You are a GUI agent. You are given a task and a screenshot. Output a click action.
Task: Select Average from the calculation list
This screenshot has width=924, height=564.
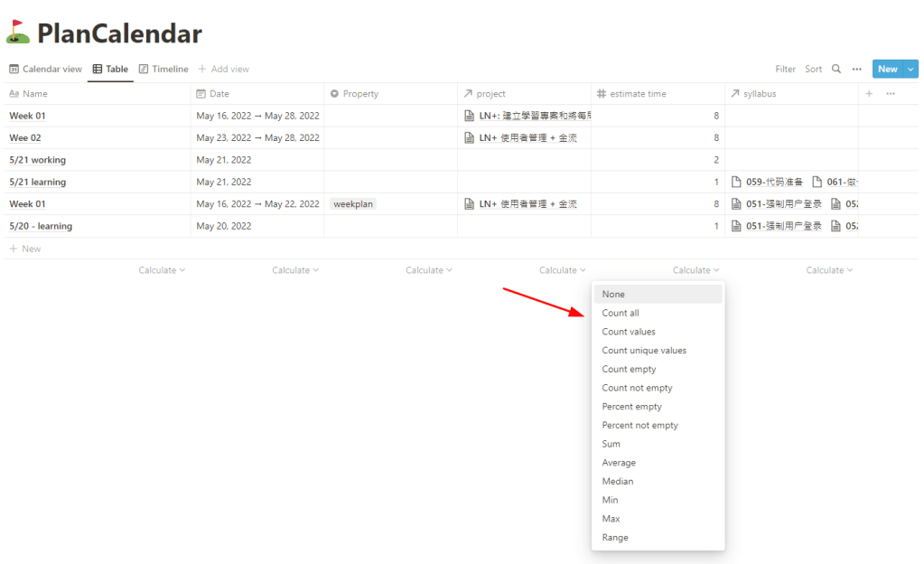[x=619, y=463]
